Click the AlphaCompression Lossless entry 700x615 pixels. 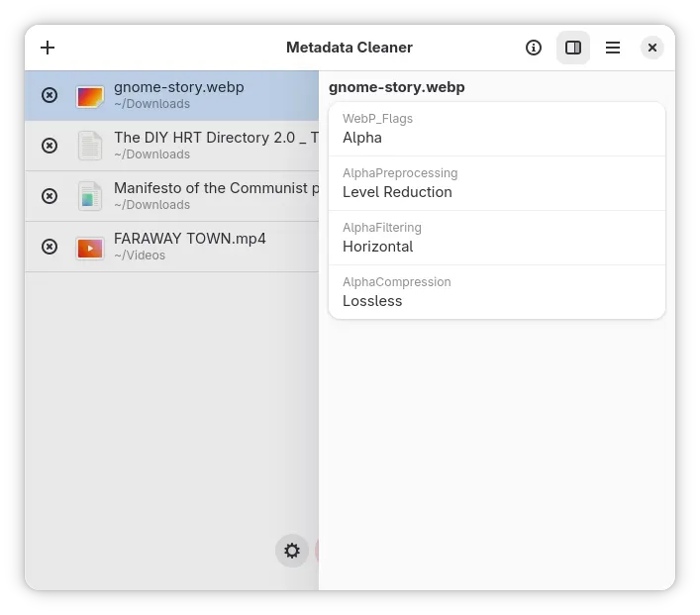click(497, 292)
